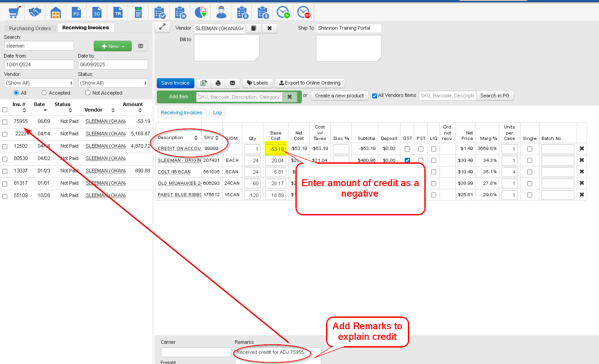Viewport: 599px width, 364px height.
Task: Open the Log tab
Action: coord(217,112)
